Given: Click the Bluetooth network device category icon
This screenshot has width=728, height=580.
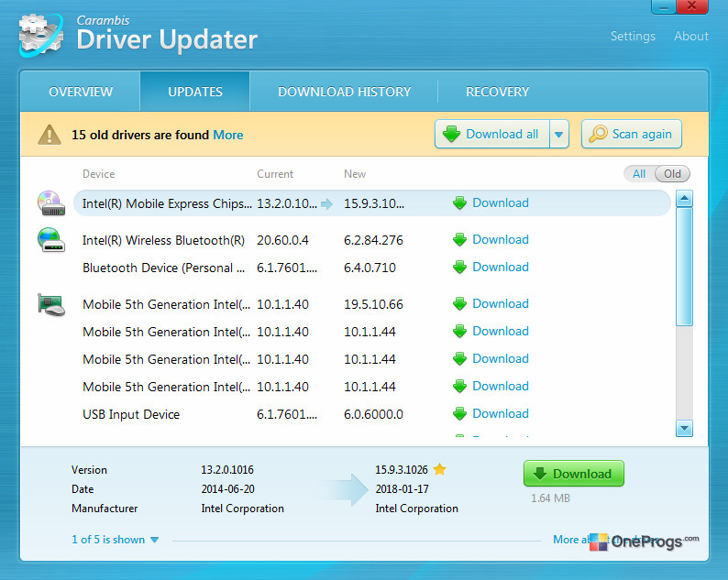Looking at the screenshot, I should [51, 240].
